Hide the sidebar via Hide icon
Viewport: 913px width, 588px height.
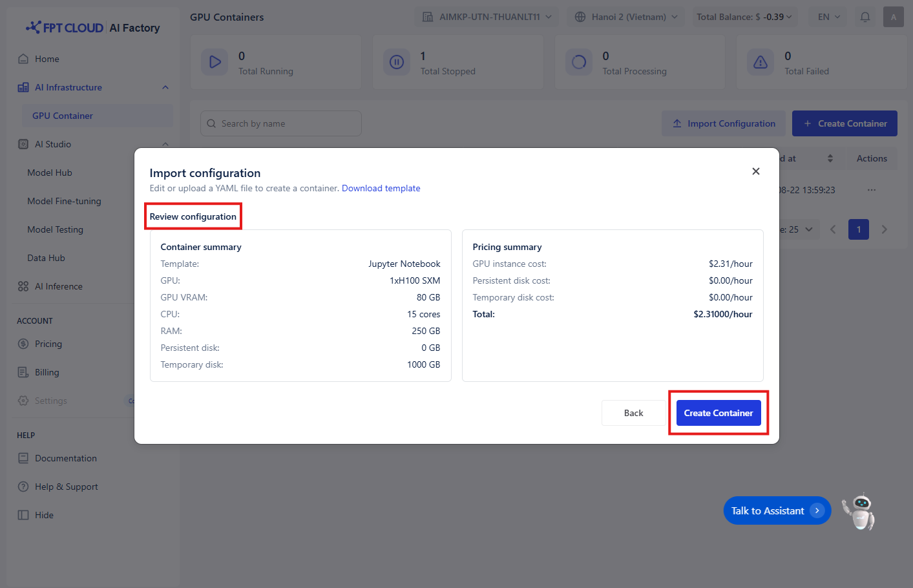pos(23,515)
